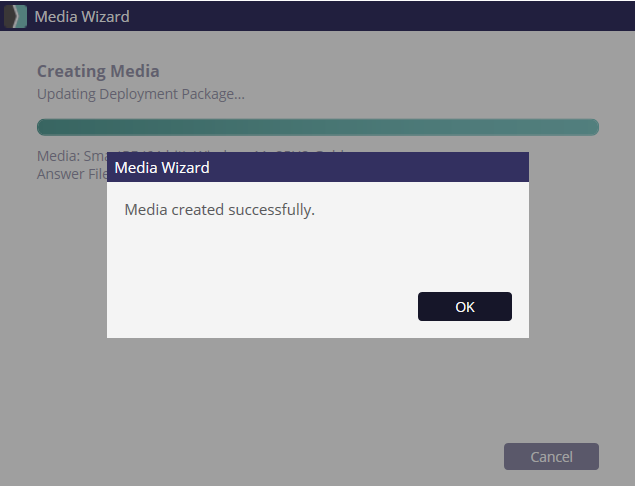Click the Answer File details line
The height and width of the screenshot is (486, 635).
(x=72, y=174)
